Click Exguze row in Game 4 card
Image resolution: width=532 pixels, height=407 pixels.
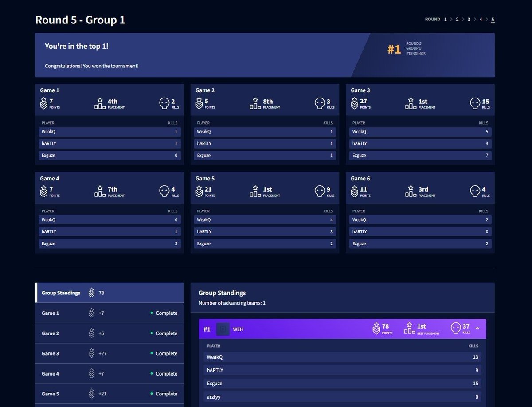tap(110, 244)
